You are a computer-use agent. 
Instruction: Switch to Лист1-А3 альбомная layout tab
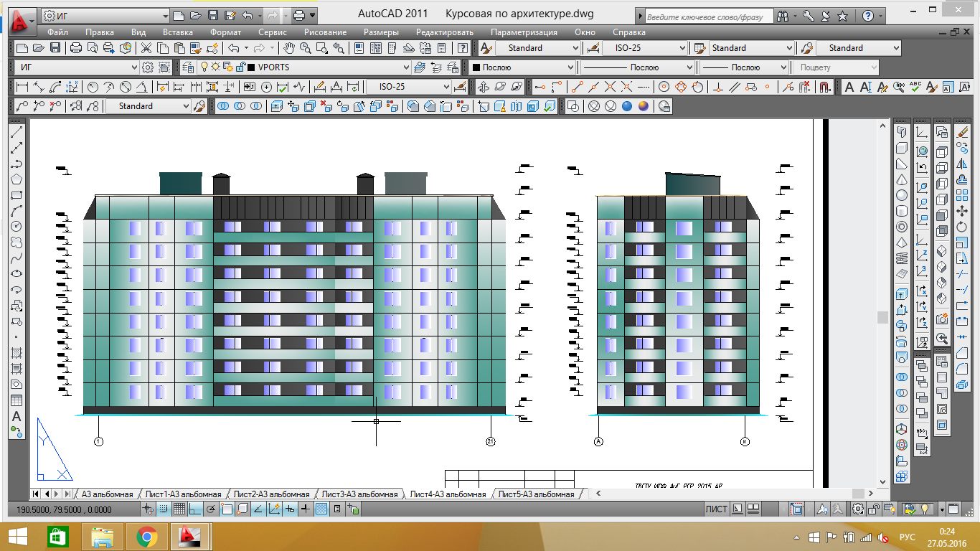(x=183, y=494)
